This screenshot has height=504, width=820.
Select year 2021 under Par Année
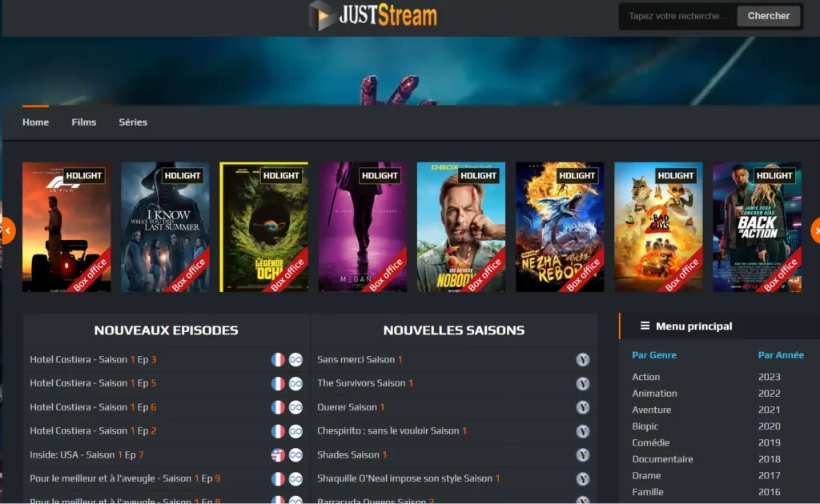(769, 410)
